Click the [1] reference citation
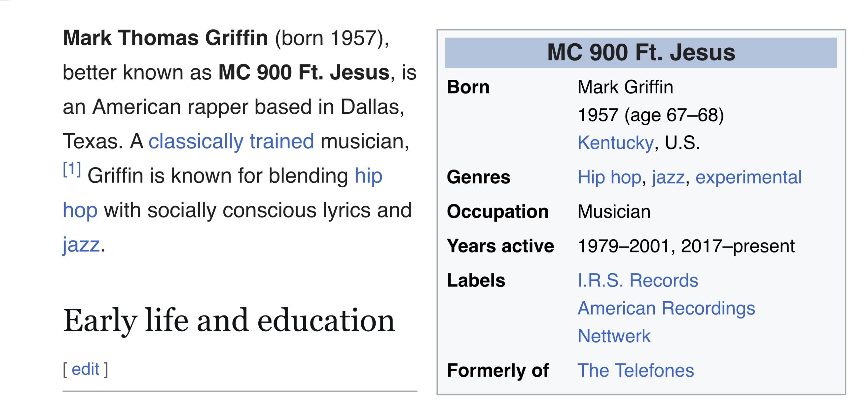The width and height of the screenshot is (868, 405). (72, 169)
